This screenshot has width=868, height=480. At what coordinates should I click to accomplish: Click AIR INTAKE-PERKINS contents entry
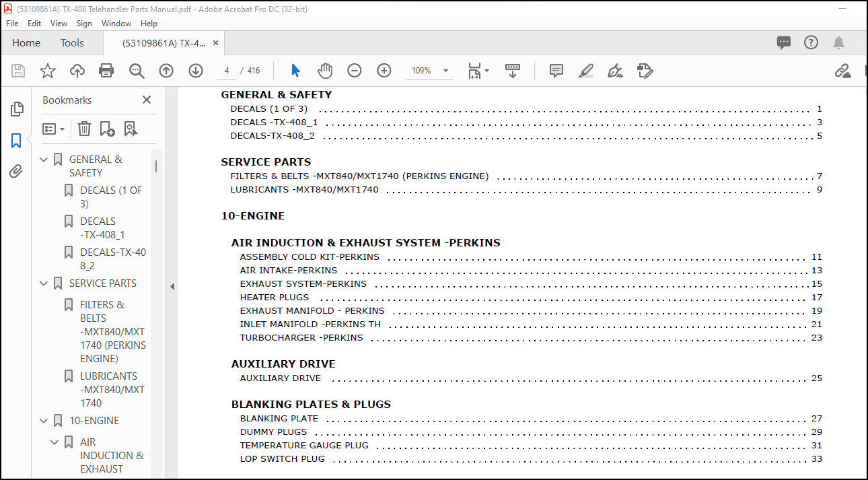(x=289, y=271)
